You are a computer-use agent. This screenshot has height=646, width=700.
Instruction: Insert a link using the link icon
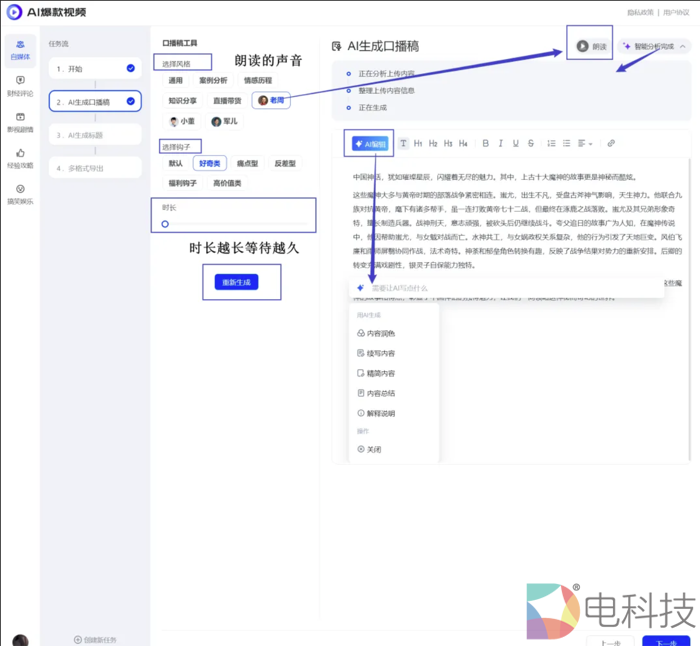pyautogui.click(x=611, y=143)
